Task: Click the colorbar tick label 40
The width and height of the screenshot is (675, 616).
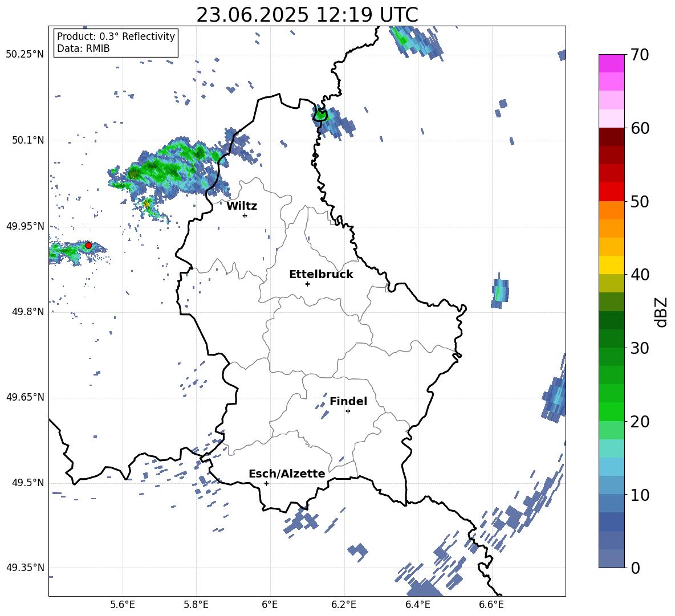Action: [x=640, y=275]
